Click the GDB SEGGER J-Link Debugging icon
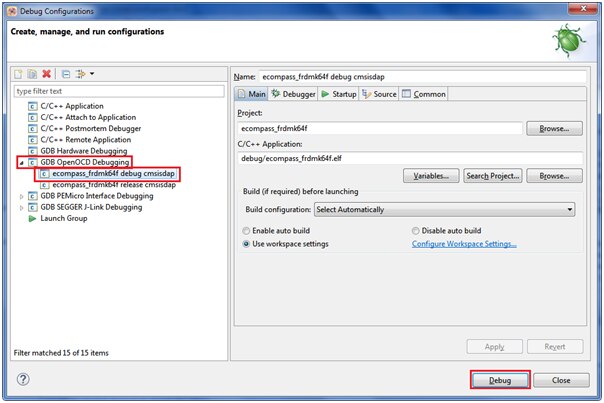The image size is (604, 403). 33,207
